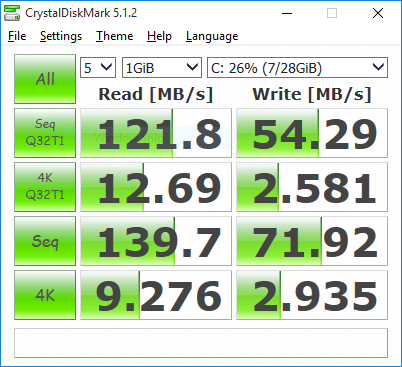Select the 54.29 Seq Q32T1 write result
Image resolution: width=402 pixels, height=367 pixels.
(312, 133)
